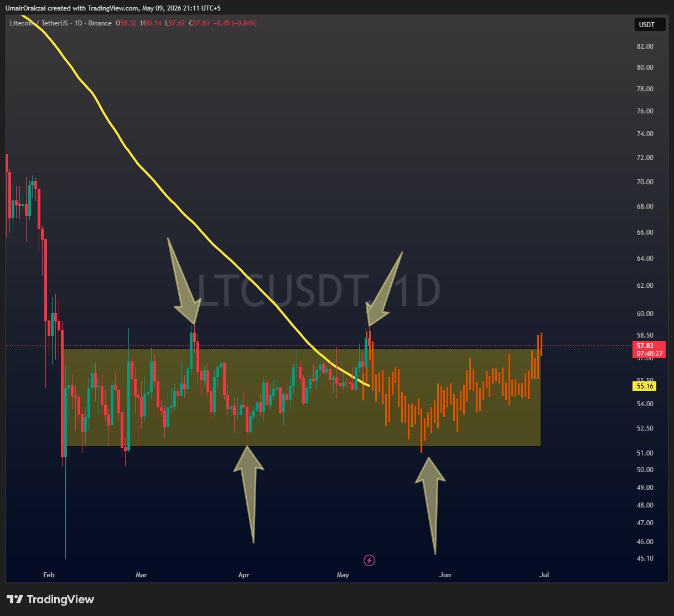
Task: Click the TradingView logo icon
Action: point(14,599)
